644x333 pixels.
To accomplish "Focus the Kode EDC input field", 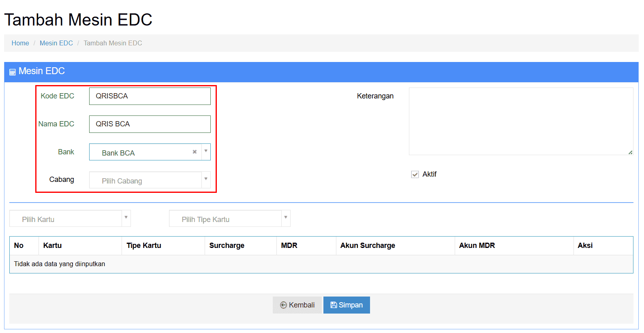I will pos(150,96).
